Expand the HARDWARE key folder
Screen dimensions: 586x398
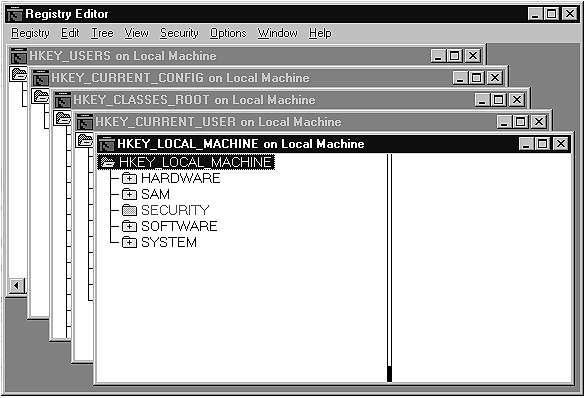(x=129, y=178)
